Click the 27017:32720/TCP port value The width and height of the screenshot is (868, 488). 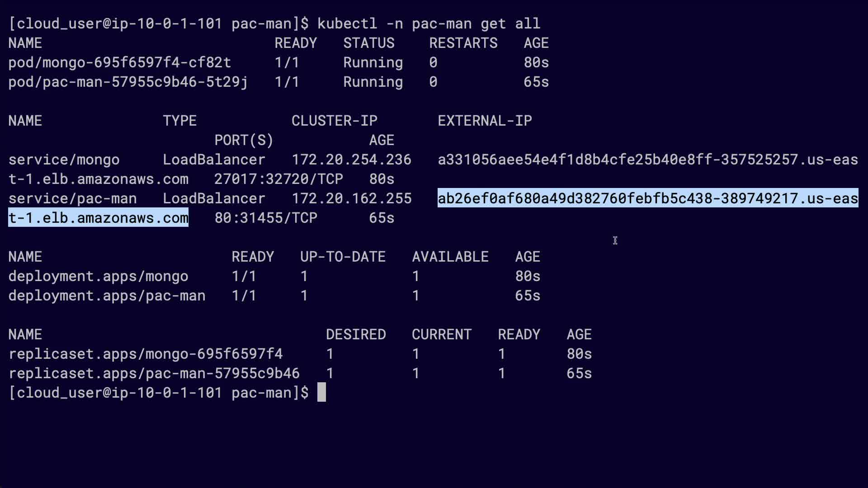pos(278,179)
